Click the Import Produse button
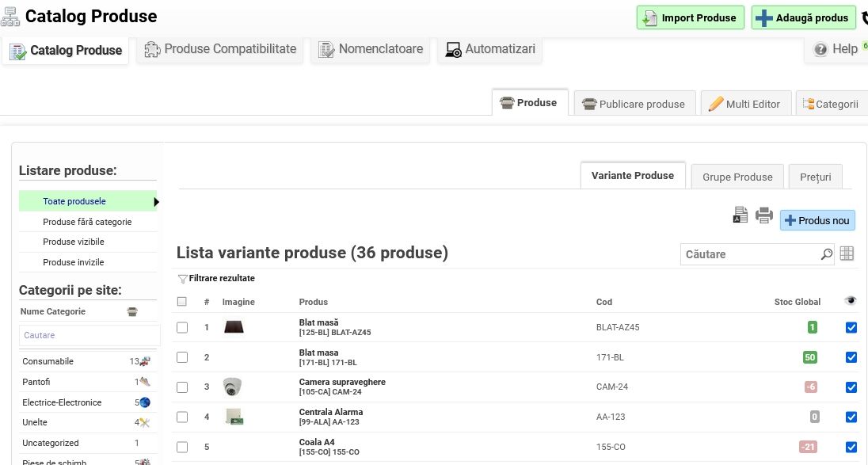The width and height of the screenshot is (868, 465). (x=691, y=17)
